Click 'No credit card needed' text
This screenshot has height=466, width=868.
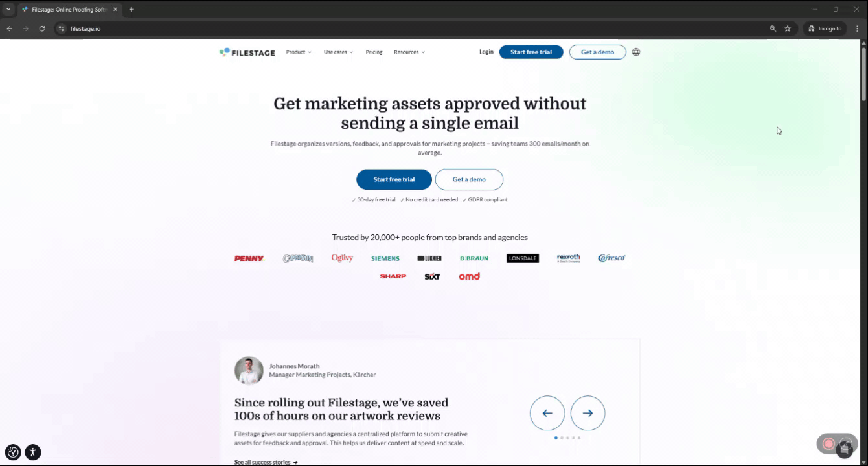point(432,200)
